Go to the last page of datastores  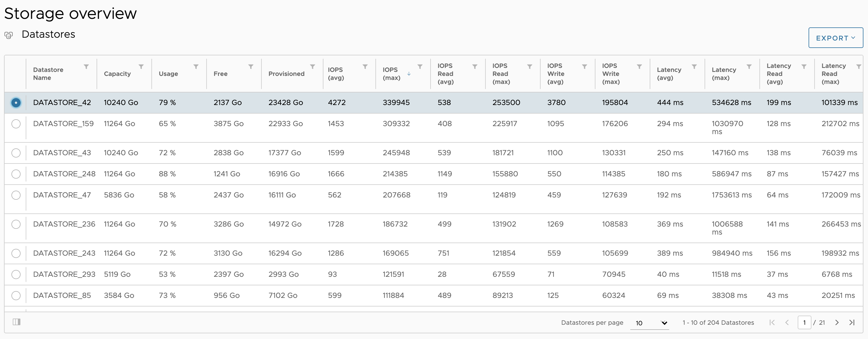(852, 322)
